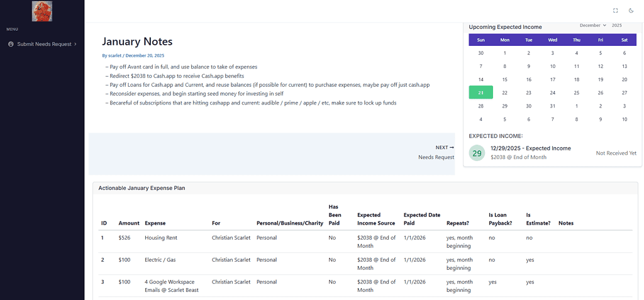Viewport: 644px width, 300px height.
Task: Select December 31 on the calendar
Action: [552, 106]
